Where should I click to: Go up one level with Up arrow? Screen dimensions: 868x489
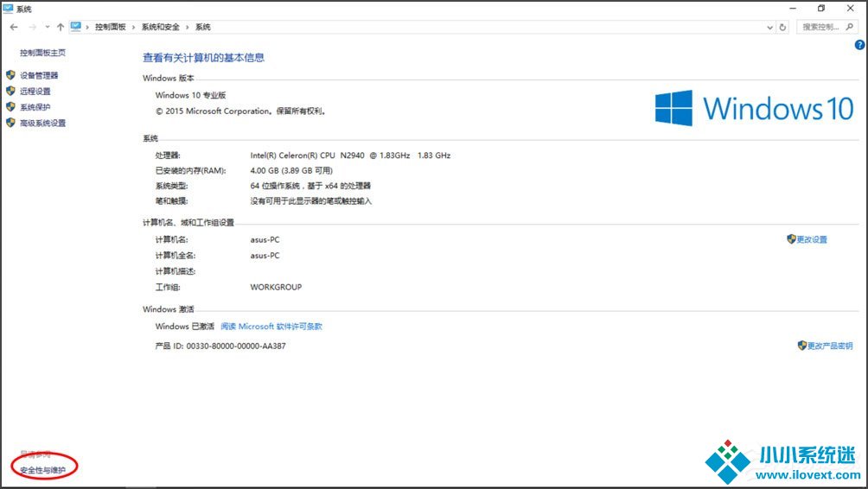pyautogui.click(x=61, y=27)
